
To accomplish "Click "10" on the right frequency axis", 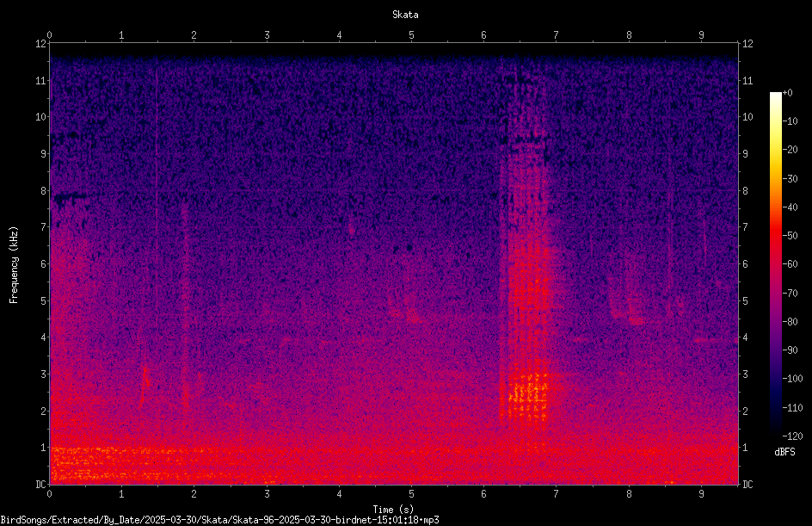I will pos(747,117).
